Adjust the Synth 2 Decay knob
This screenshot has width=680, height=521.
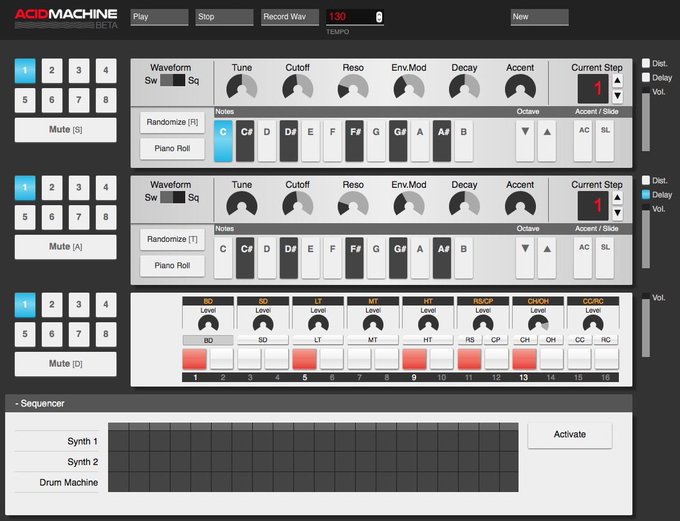(x=464, y=203)
